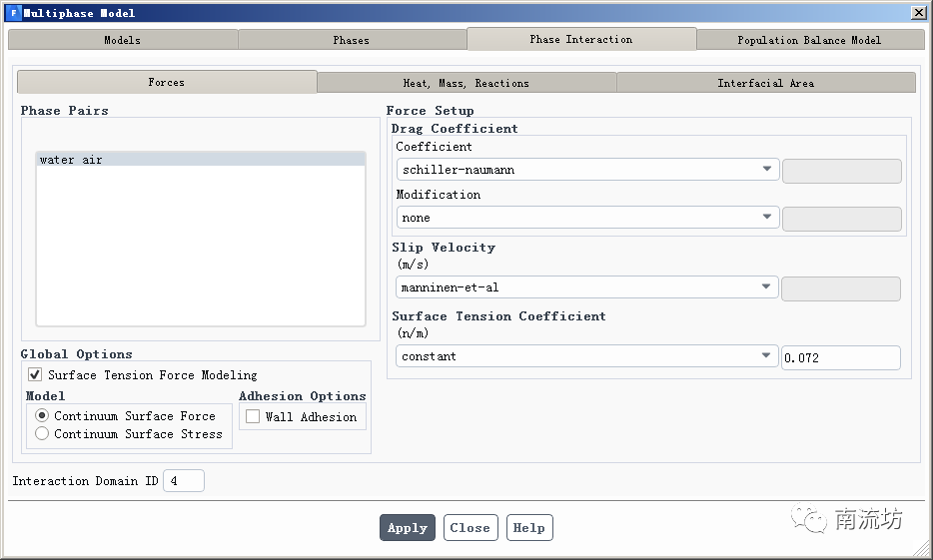This screenshot has width=933, height=560.
Task: Click the Close button at bottom
Action: pyautogui.click(x=469, y=528)
